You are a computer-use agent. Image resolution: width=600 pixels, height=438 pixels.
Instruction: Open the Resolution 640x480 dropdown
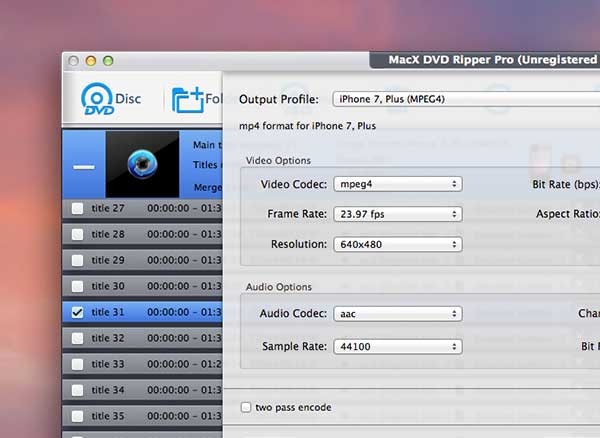tap(398, 244)
